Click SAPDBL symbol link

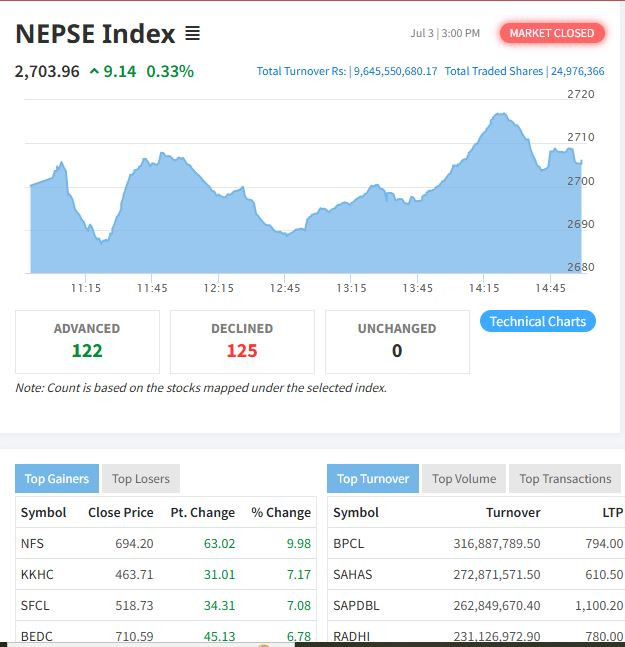point(356,605)
